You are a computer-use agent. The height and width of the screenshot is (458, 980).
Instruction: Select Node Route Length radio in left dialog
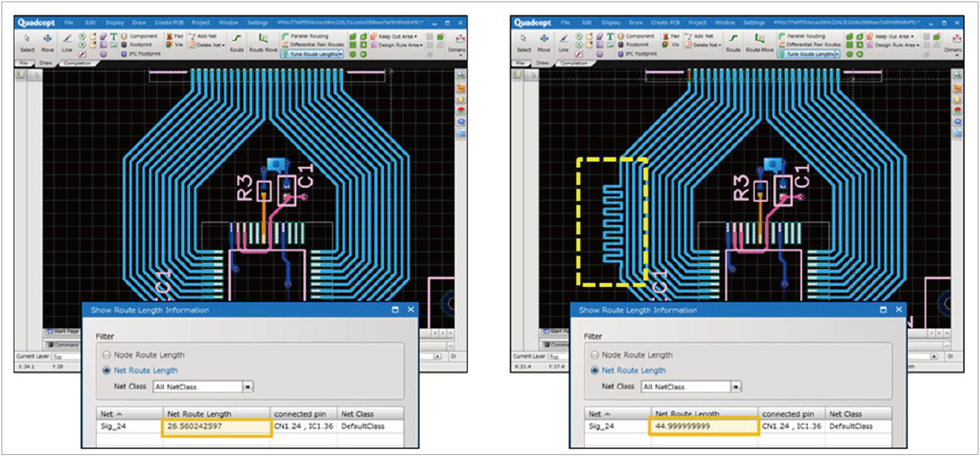pyautogui.click(x=107, y=355)
